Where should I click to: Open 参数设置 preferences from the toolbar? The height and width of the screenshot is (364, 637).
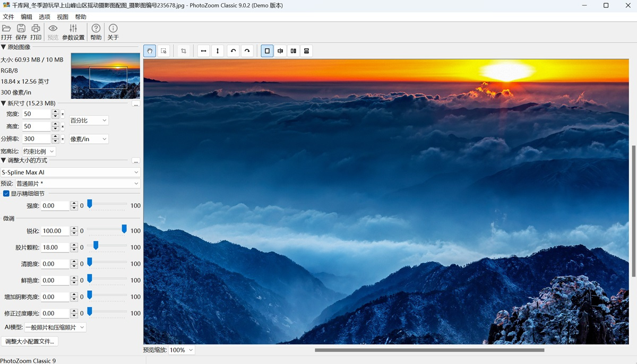point(73,32)
